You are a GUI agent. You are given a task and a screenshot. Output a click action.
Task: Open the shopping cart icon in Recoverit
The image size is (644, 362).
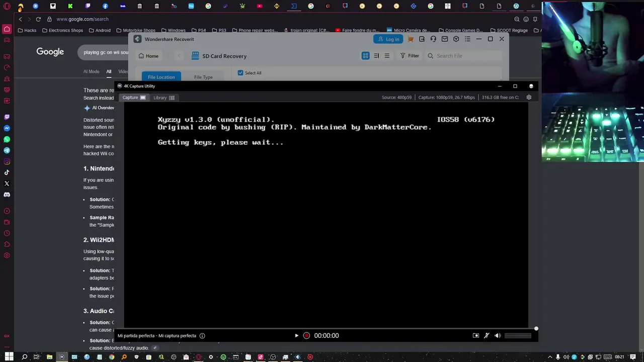tap(411, 39)
